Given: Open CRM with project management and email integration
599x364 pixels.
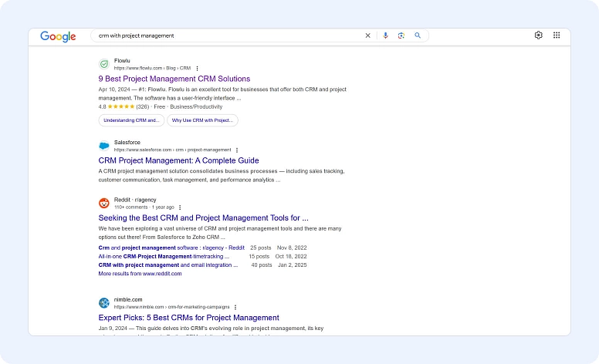Looking at the screenshot, I should tap(168, 265).
